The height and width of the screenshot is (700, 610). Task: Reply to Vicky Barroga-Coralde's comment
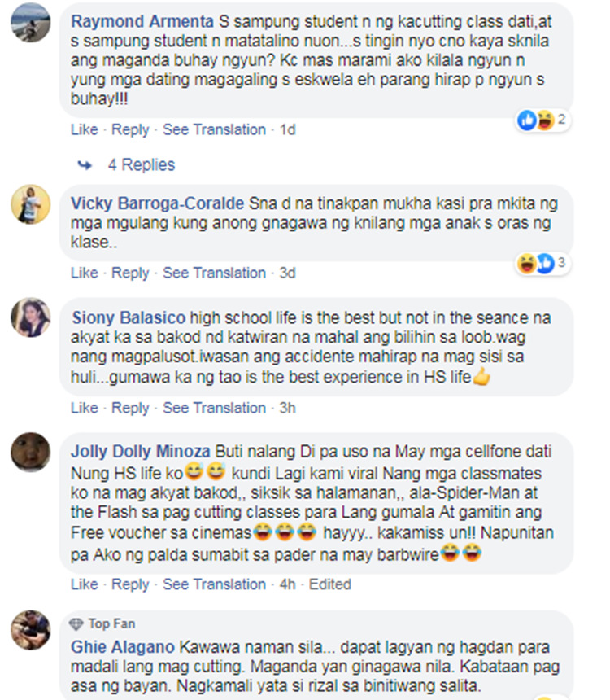(x=130, y=273)
